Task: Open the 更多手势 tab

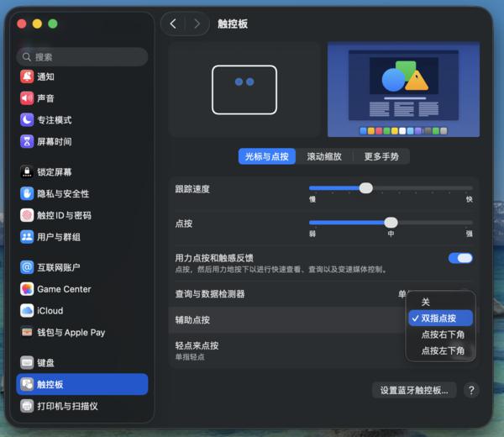Action: pos(381,156)
